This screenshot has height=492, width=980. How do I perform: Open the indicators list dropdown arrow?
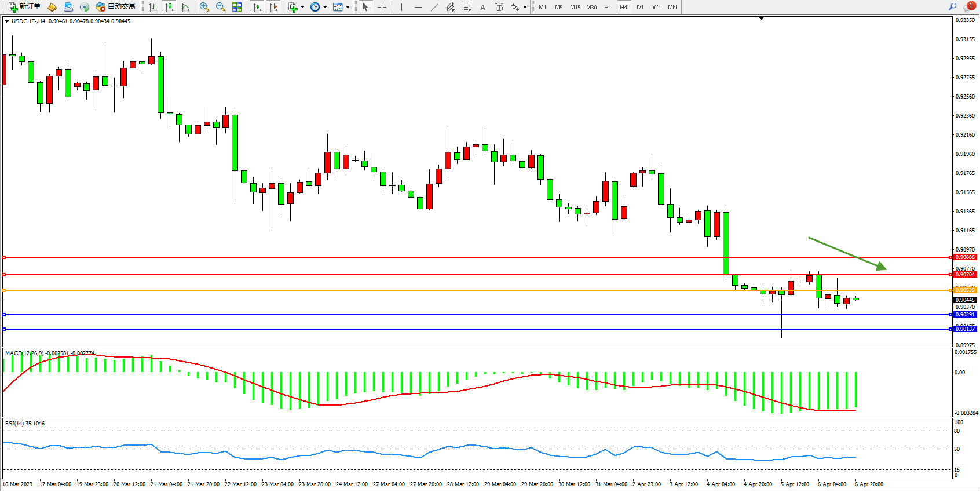click(x=302, y=8)
